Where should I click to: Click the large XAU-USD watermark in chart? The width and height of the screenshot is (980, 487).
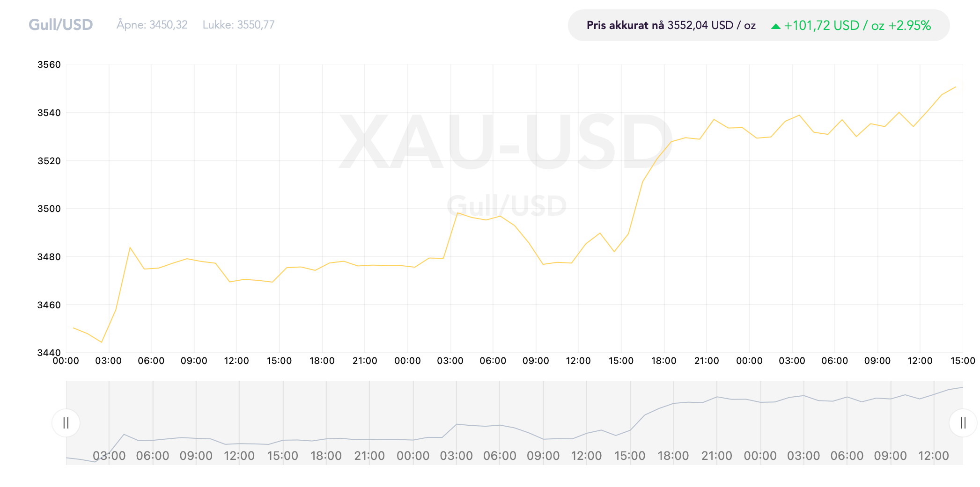pyautogui.click(x=506, y=142)
